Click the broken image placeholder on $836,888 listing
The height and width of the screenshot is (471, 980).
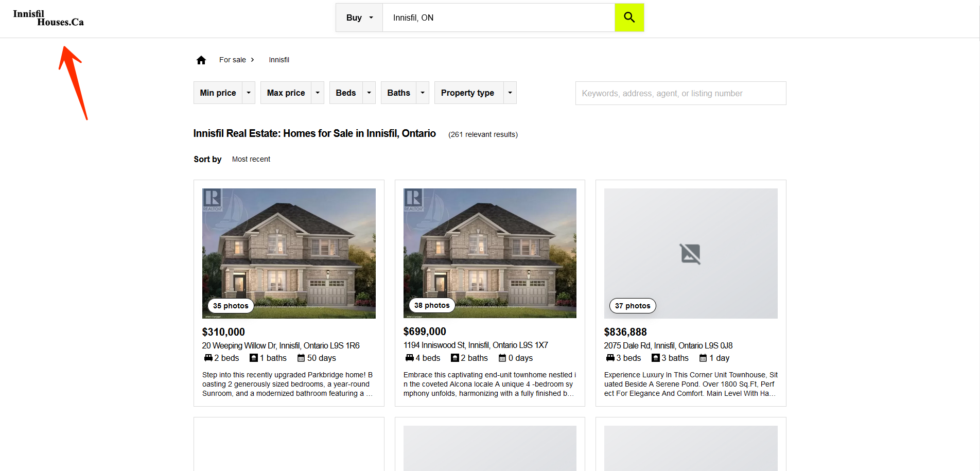[x=690, y=254]
